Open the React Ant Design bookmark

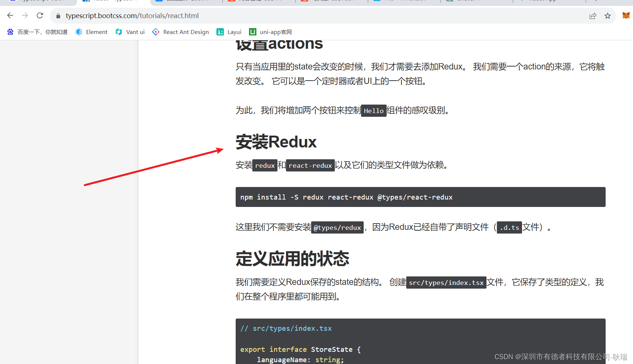(181, 32)
